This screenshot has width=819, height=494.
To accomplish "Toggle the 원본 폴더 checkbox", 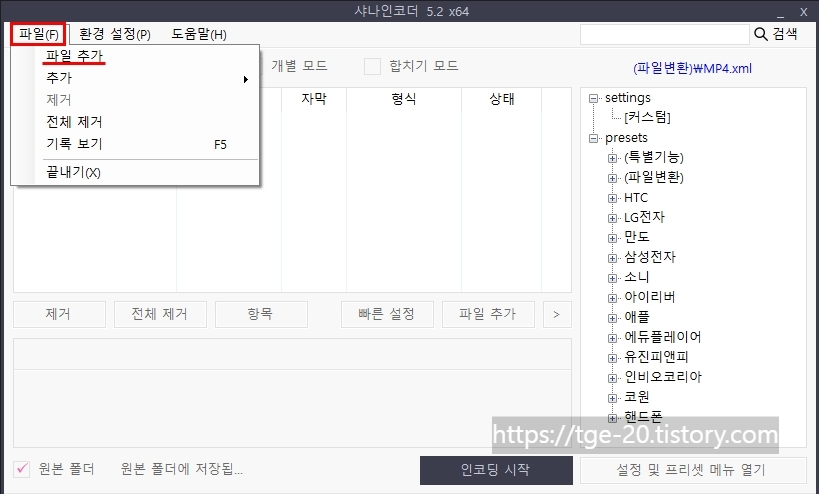I will pos(21,469).
